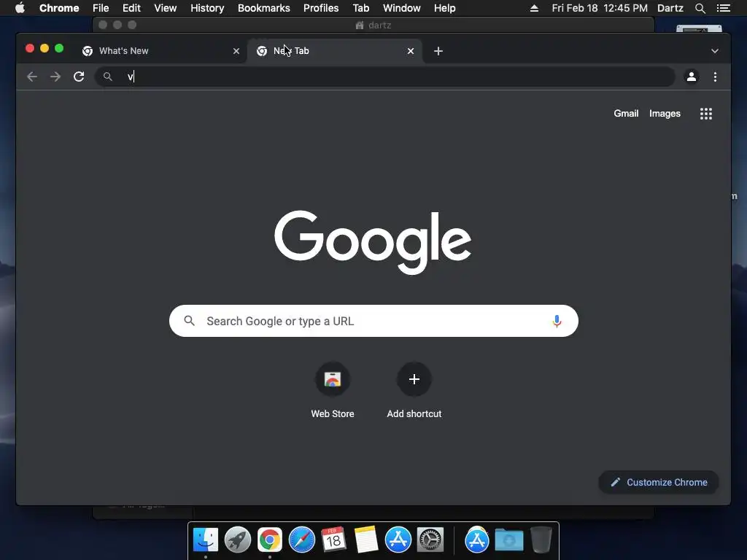The width and height of the screenshot is (747, 560).
Task: Open the View menu
Action: (x=166, y=8)
